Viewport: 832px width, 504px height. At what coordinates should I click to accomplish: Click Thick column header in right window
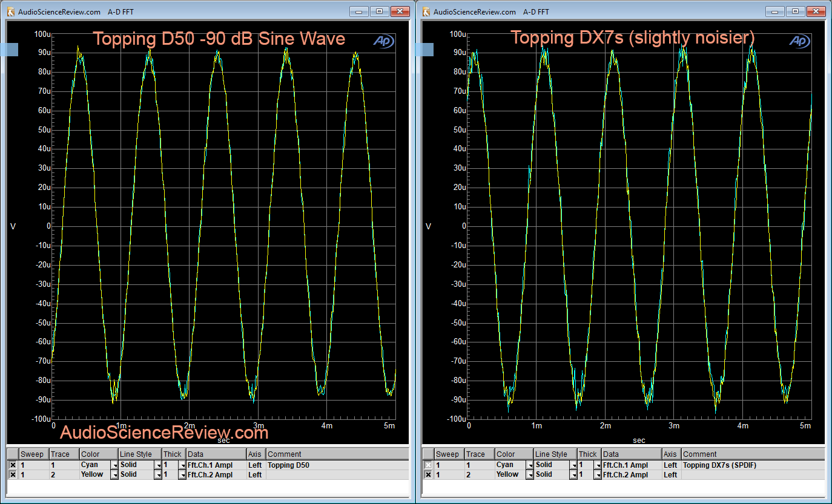point(589,454)
